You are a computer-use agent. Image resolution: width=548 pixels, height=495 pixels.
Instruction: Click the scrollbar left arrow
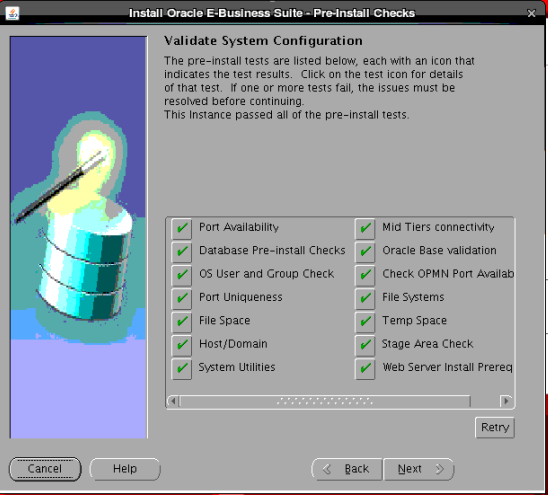click(x=173, y=401)
